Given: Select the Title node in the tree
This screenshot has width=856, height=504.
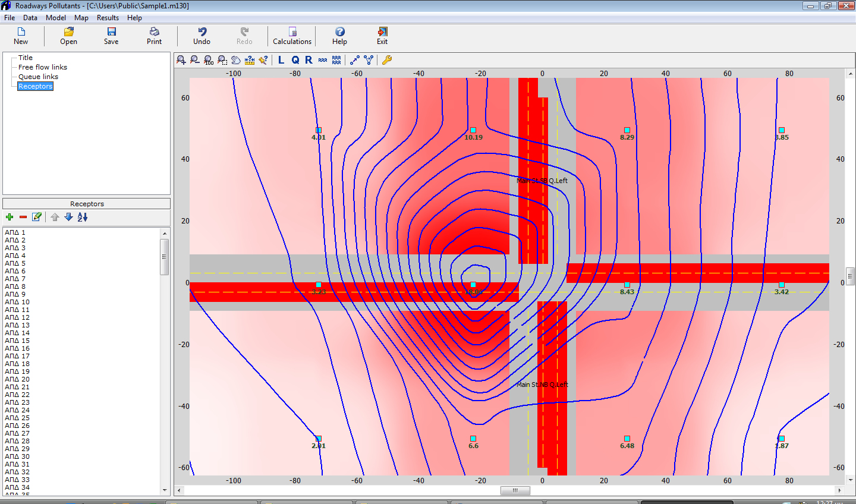Looking at the screenshot, I should [x=26, y=58].
